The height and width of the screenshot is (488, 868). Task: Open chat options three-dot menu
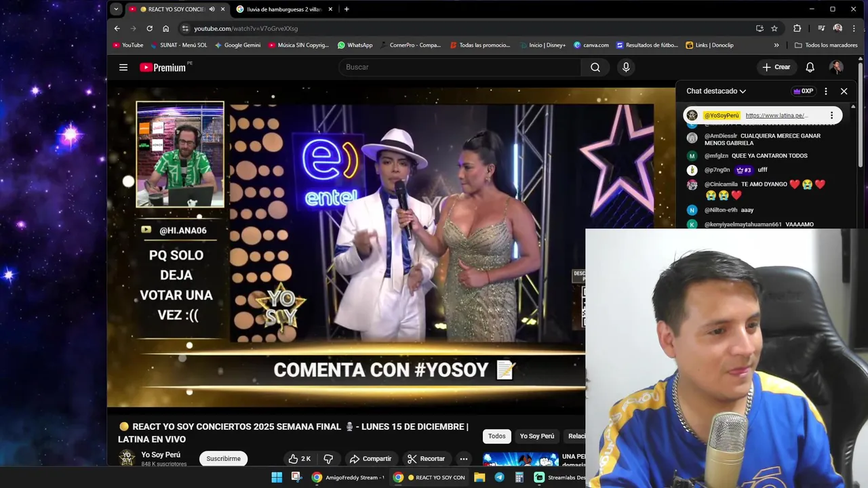point(825,91)
